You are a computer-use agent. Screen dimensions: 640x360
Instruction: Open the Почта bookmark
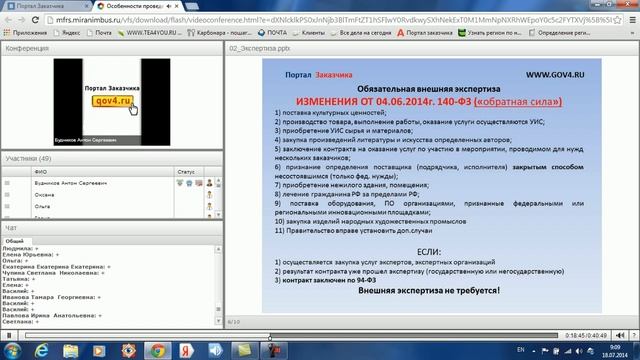click(x=99, y=33)
